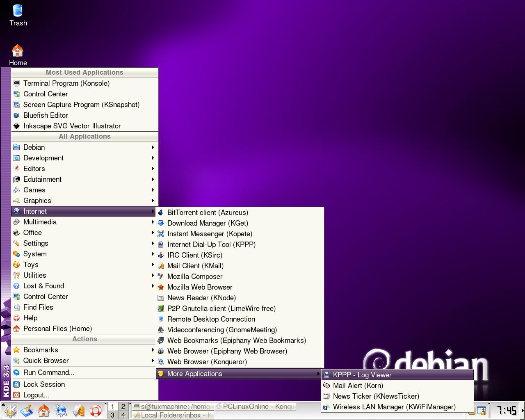Click the lifesaver Help icon in the panel
The width and height of the screenshot is (525, 420).
(96, 411)
